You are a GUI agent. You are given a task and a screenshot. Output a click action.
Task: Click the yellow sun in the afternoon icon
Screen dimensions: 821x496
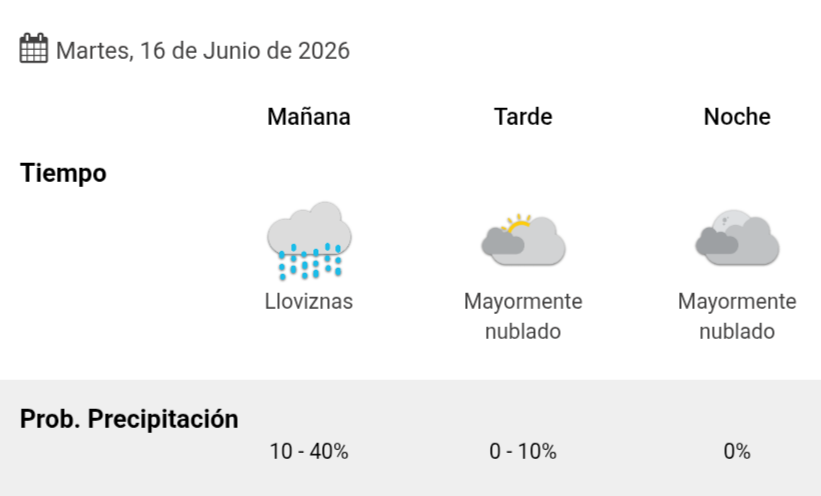tap(517, 223)
